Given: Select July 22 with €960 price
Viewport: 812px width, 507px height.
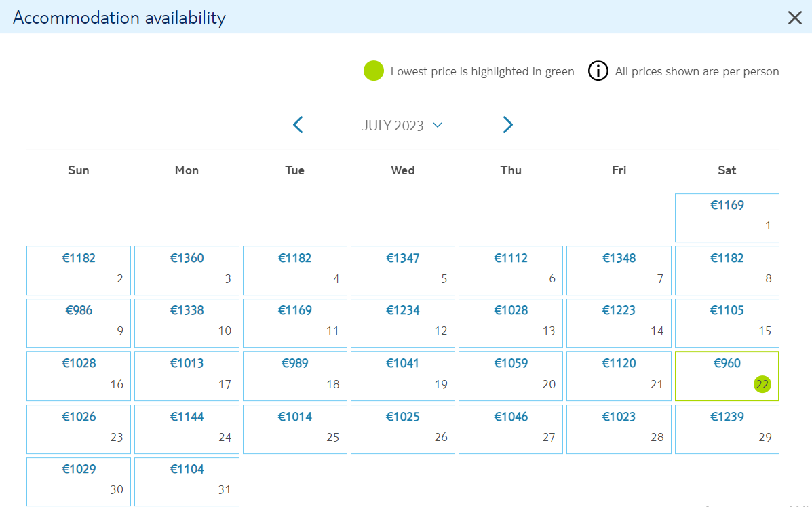Looking at the screenshot, I should (x=727, y=376).
